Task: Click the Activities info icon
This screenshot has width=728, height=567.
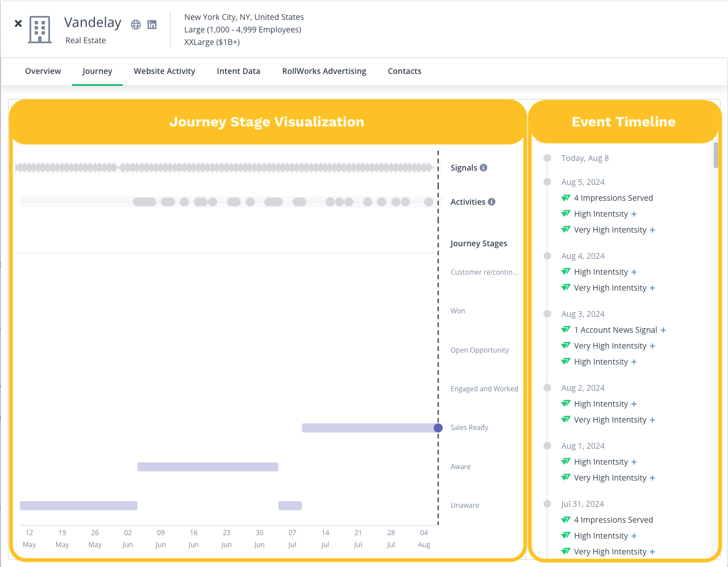Action: point(492,202)
